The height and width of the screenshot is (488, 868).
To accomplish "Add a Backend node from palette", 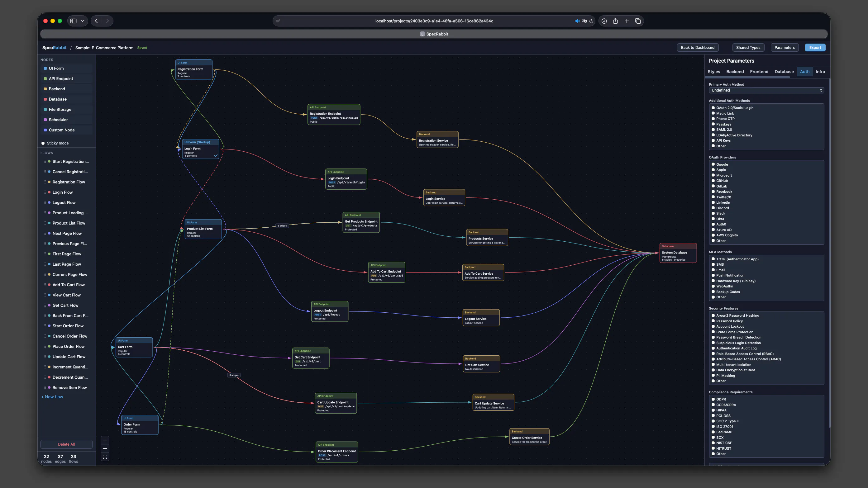I will point(66,89).
